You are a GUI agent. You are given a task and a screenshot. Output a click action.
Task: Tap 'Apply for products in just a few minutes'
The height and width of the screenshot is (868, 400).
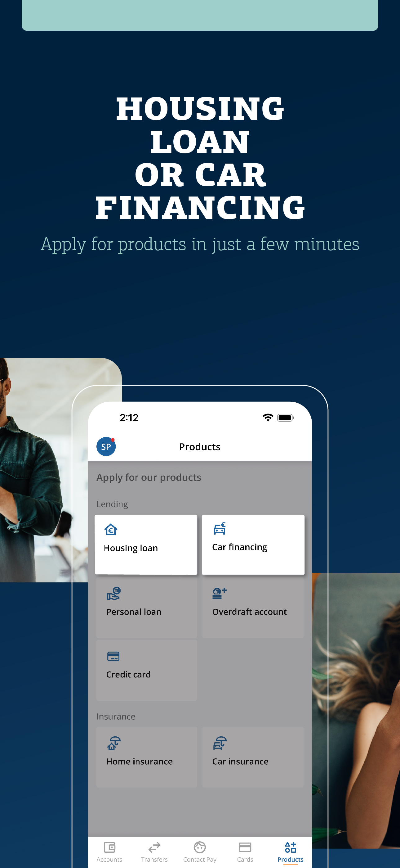[200, 244]
